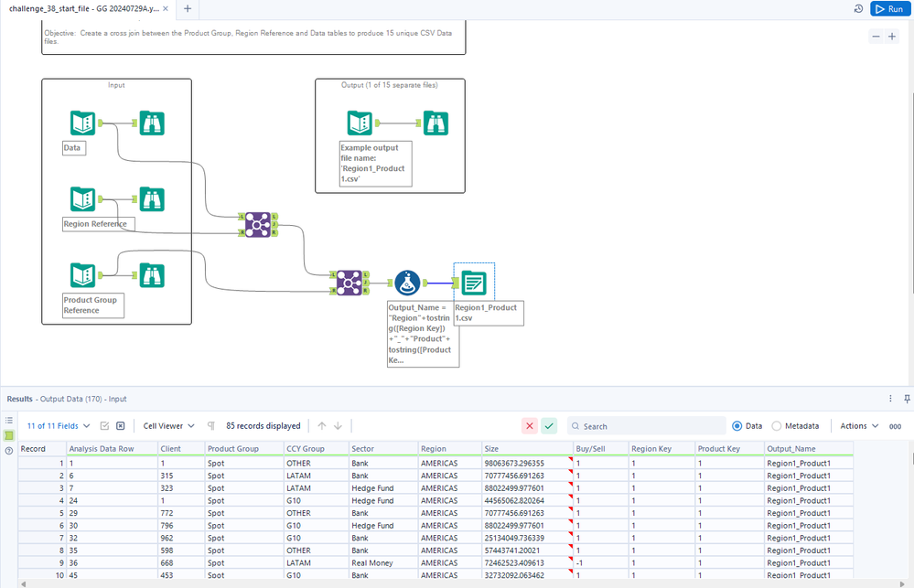Click the Run workflow button
This screenshot has height=588, width=914.
point(888,9)
